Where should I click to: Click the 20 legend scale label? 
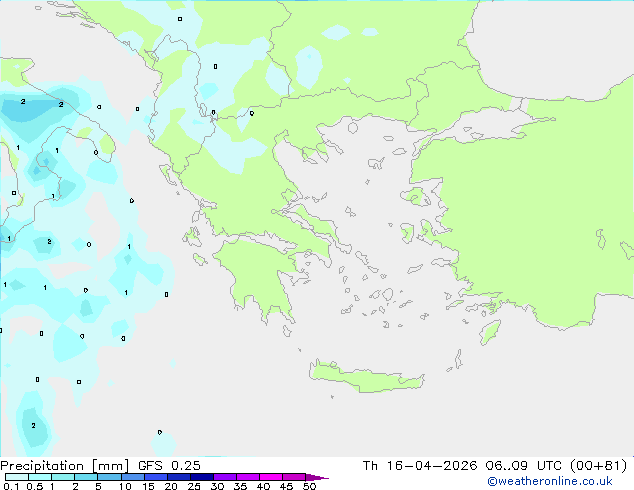coord(171,486)
